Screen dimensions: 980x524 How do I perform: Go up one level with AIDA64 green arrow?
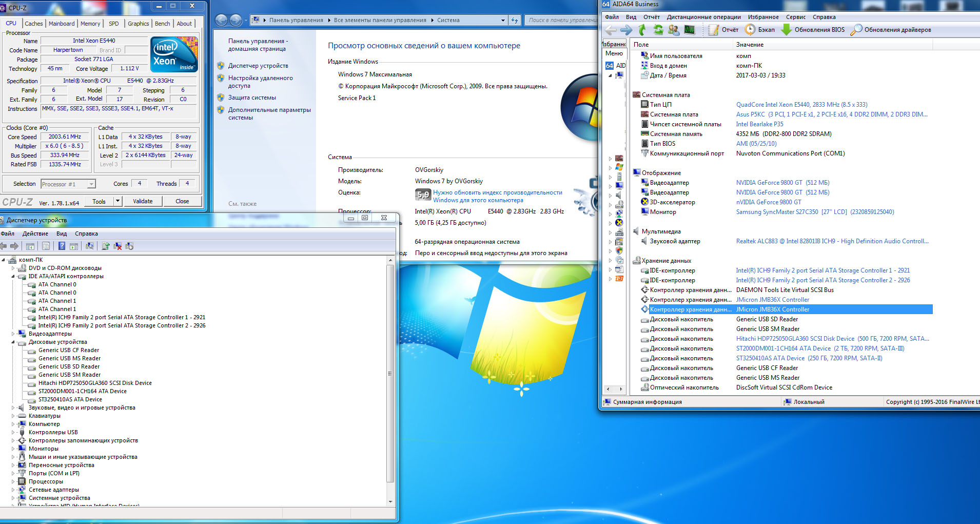pos(642,30)
